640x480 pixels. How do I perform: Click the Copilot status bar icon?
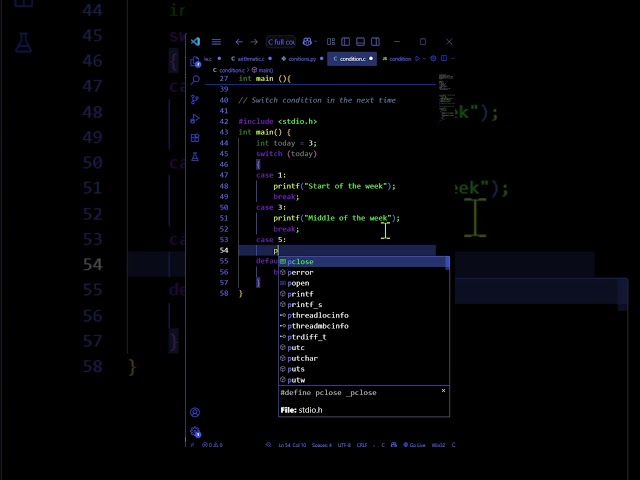click(393, 445)
